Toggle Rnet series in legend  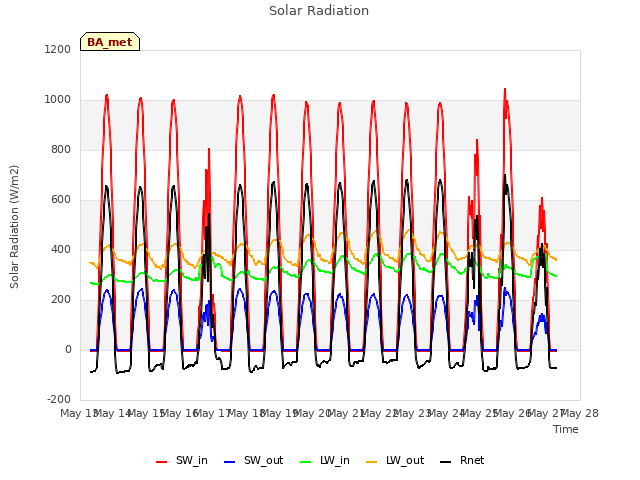point(462,461)
